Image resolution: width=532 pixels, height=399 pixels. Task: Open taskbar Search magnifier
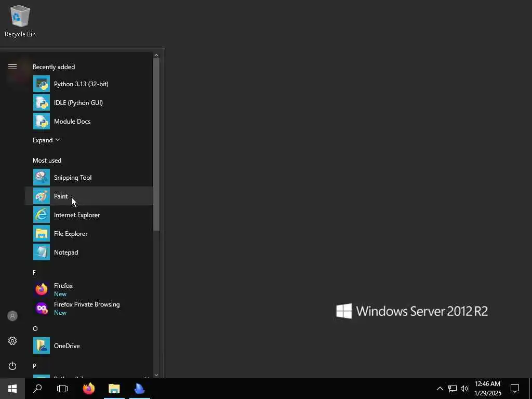coord(37,389)
